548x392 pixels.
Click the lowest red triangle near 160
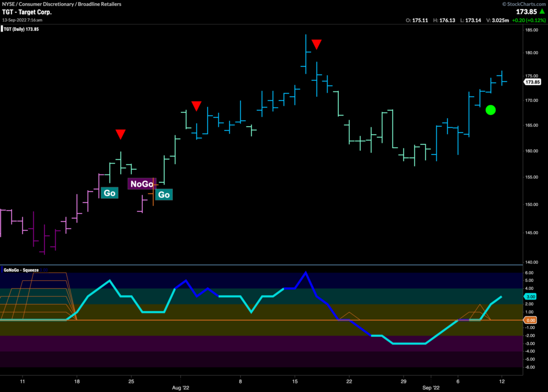tap(120, 134)
